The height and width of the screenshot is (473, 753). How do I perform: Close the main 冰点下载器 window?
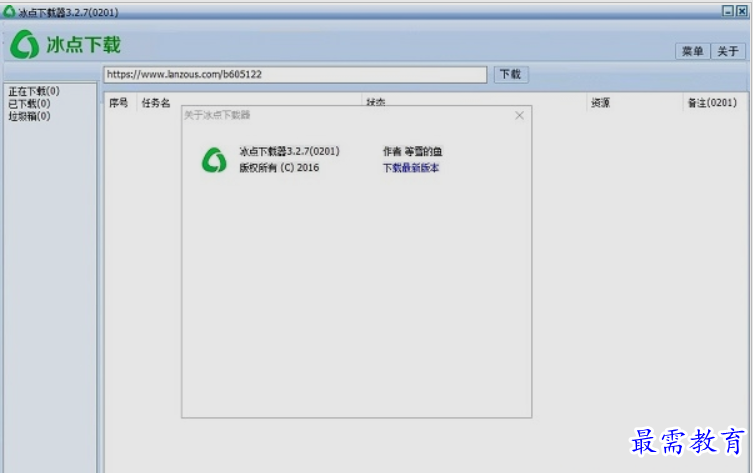click(742, 11)
